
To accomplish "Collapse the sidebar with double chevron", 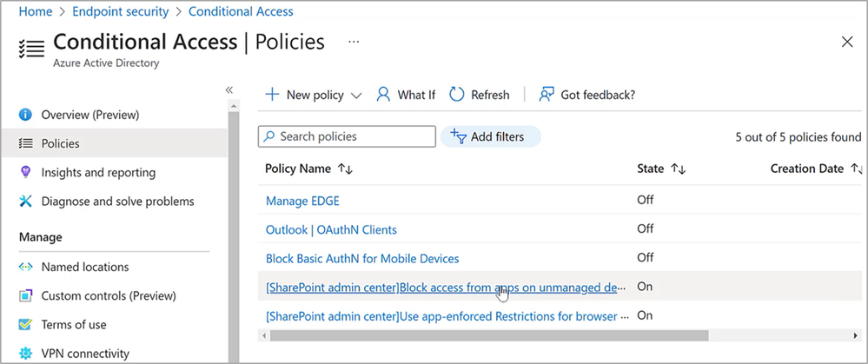I will (229, 90).
